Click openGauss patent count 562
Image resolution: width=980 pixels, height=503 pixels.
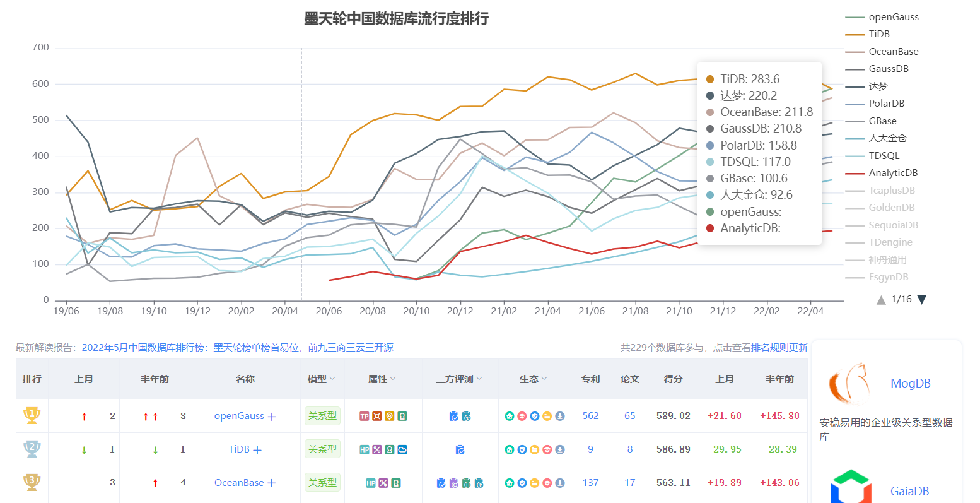pos(590,416)
